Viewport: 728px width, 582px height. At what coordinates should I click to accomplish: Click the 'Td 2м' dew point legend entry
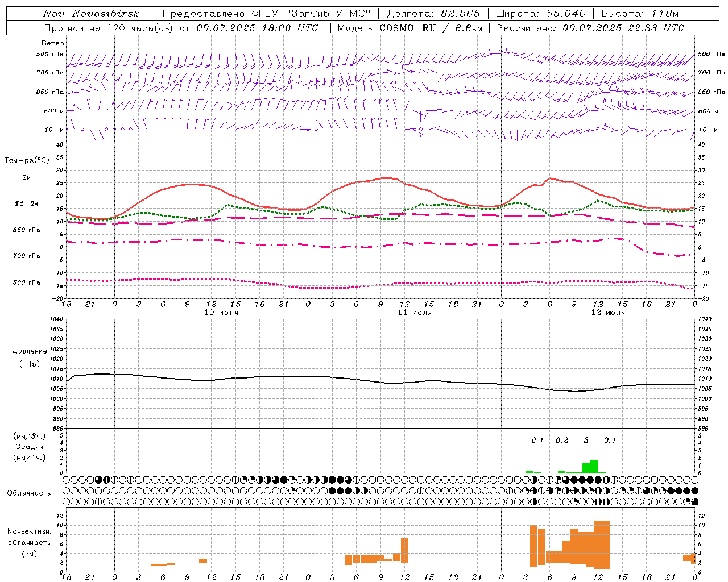pos(27,203)
